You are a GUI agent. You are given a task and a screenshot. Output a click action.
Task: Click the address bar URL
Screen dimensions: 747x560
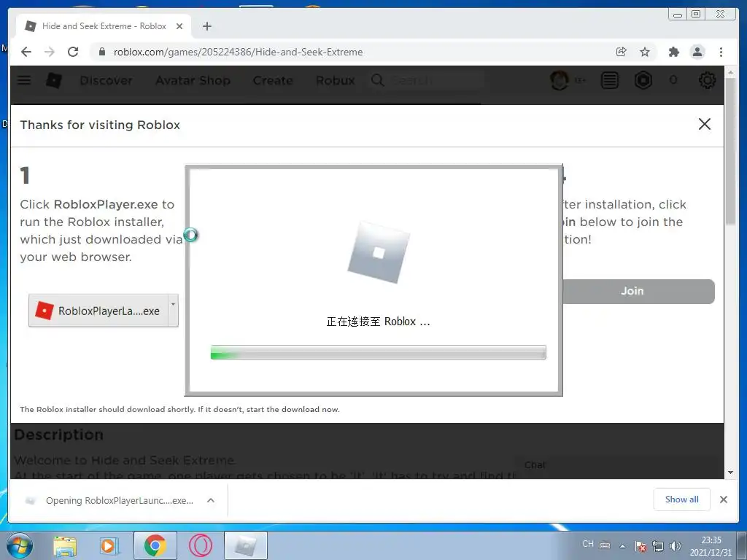coord(238,52)
